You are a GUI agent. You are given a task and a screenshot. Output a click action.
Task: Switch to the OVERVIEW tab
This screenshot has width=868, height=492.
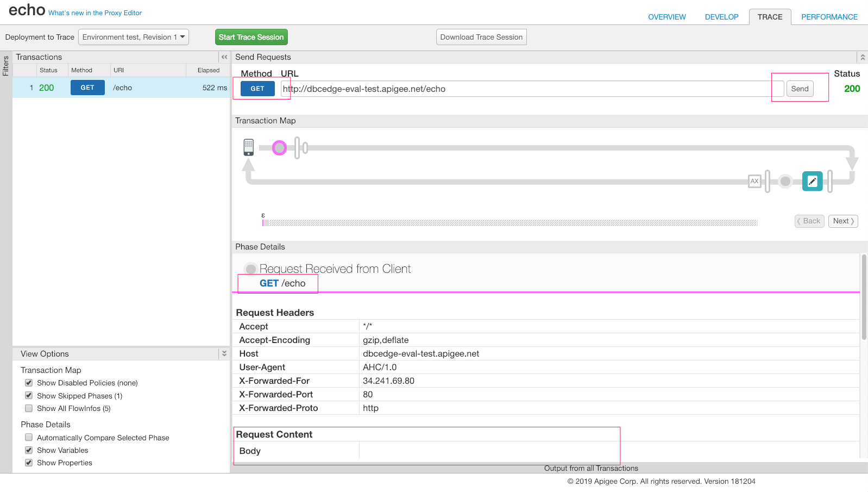pyautogui.click(x=667, y=17)
